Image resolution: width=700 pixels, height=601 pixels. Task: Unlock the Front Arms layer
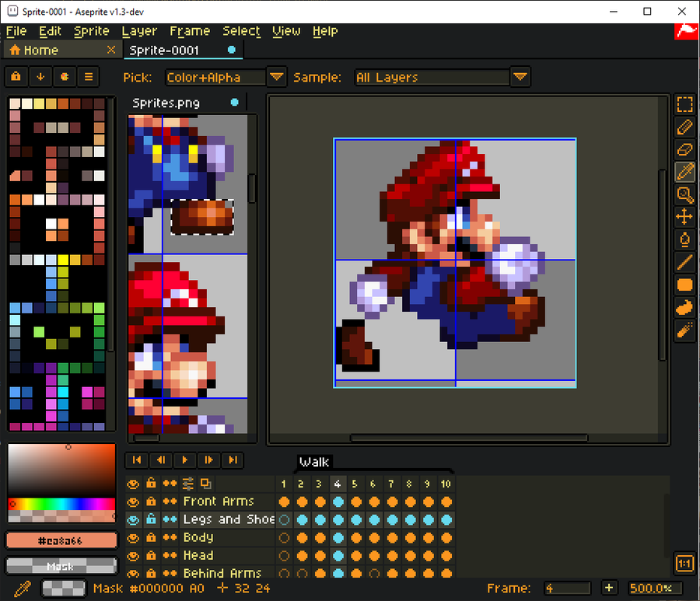click(x=152, y=501)
